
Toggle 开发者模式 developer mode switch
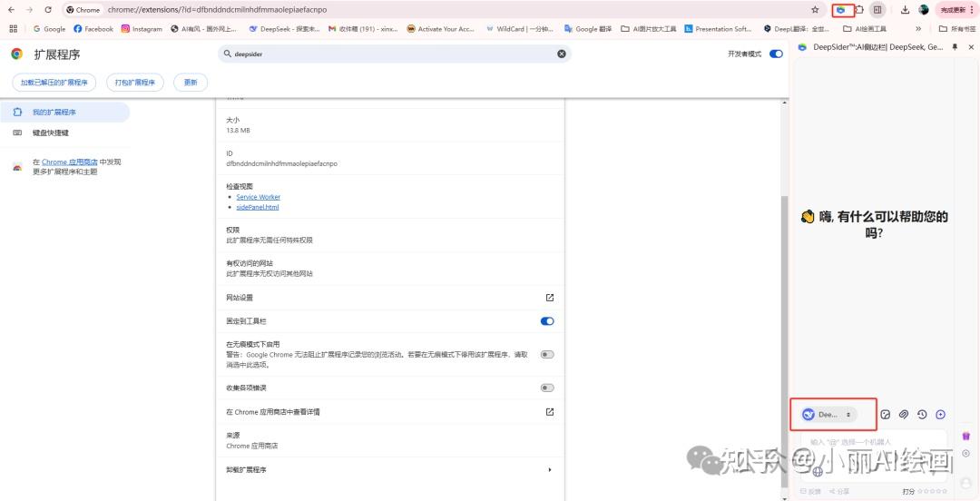point(776,54)
